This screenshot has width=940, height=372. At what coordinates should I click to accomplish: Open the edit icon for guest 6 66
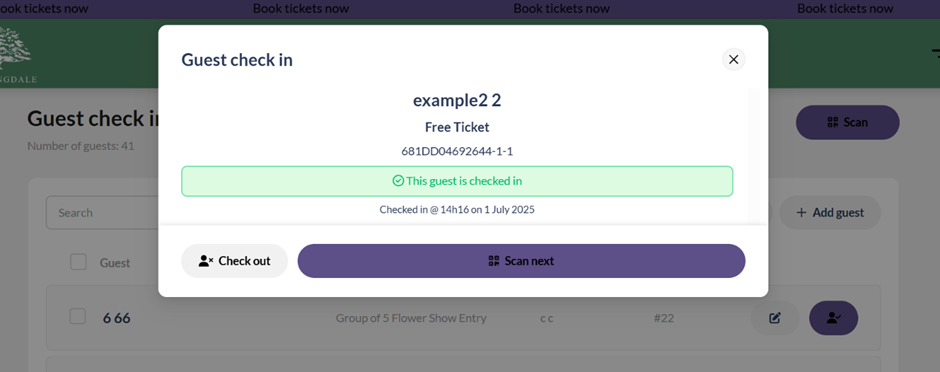(775, 318)
